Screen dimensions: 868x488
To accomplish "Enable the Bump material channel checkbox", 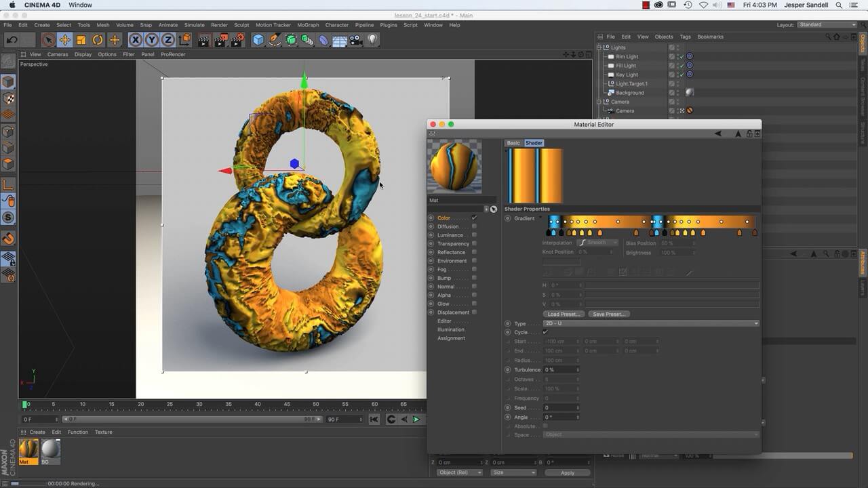I will 474,278.
